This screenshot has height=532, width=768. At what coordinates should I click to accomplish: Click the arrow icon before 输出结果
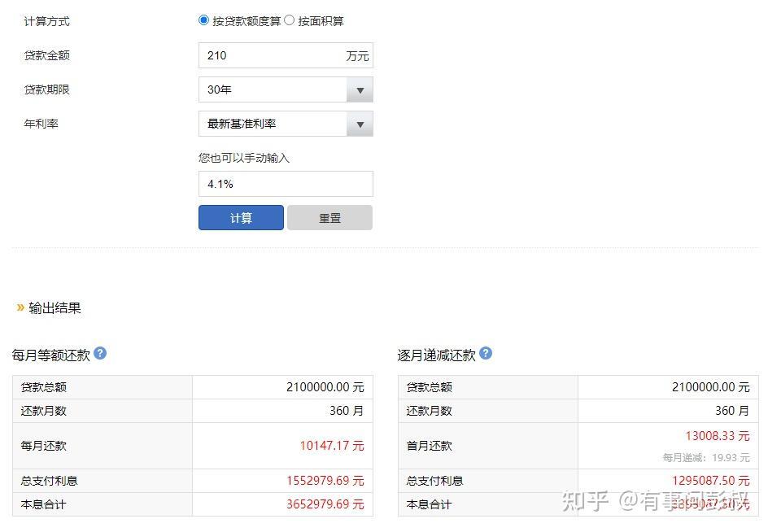pos(20,307)
